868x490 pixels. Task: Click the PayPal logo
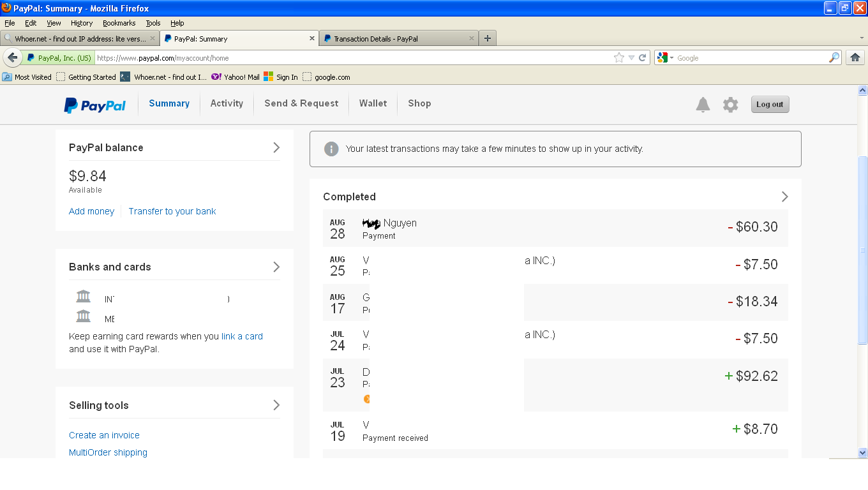[x=95, y=105]
